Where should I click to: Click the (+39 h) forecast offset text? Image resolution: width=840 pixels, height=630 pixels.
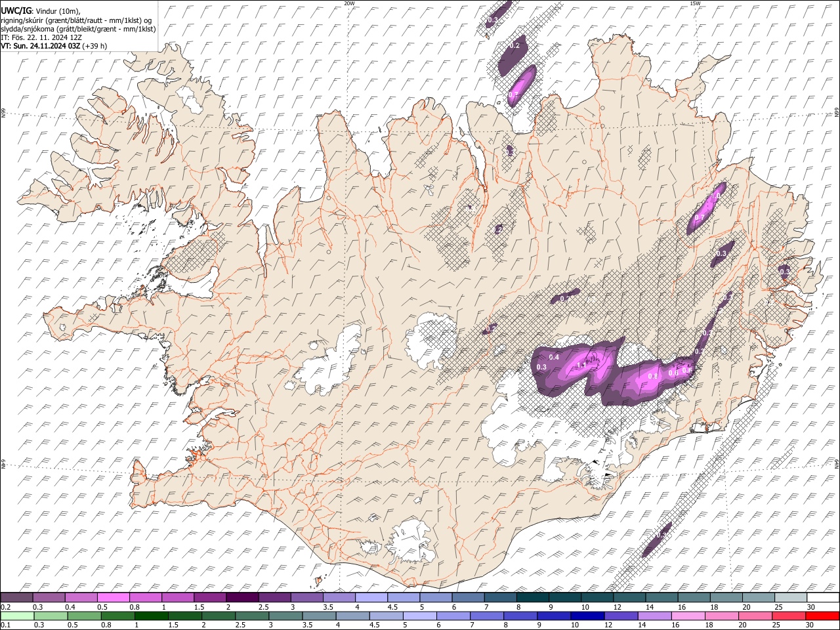coord(94,46)
